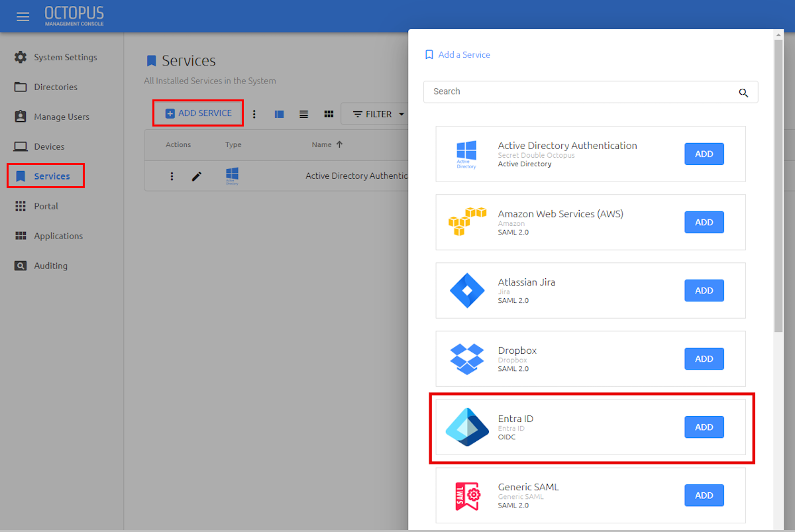Click the Generic SAML logo
This screenshot has width=795, height=532.
pos(467,496)
